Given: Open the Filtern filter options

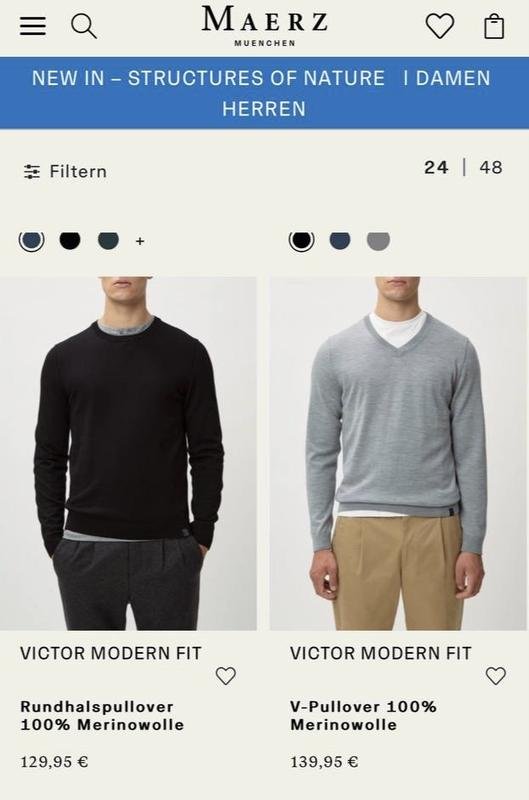Looking at the screenshot, I should pos(65,172).
